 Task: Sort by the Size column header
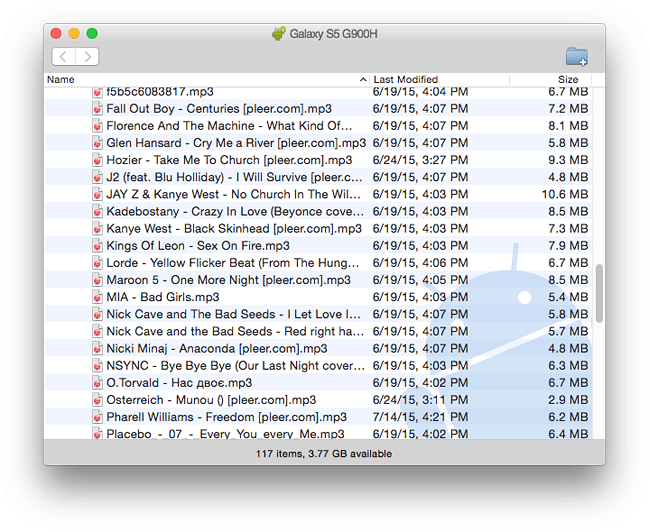tap(568, 79)
